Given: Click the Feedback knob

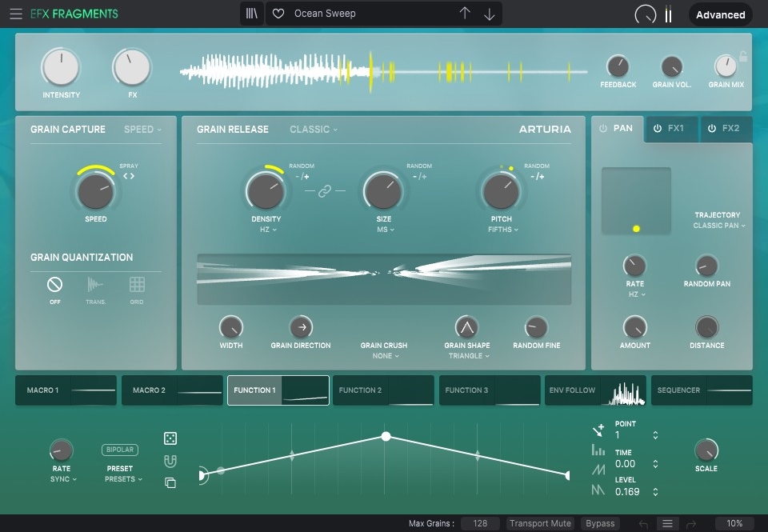Looking at the screenshot, I should click(x=618, y=66).
